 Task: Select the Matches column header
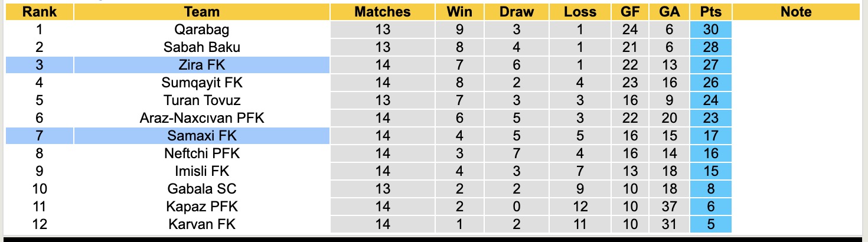[382, 12]
